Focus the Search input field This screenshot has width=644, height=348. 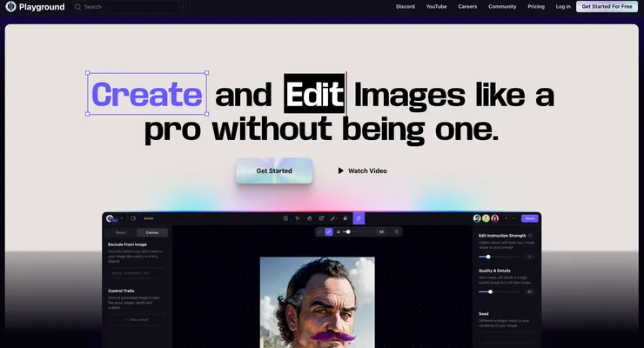(130, 7)
